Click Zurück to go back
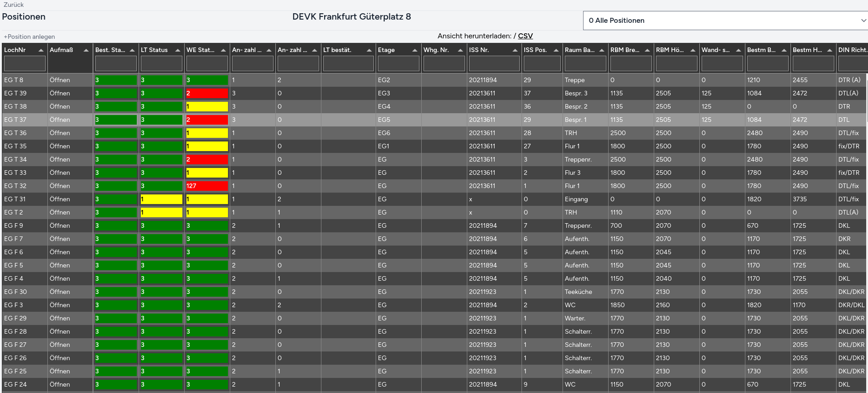Image resolution: width=868 pixels, height=393 pixels. point(14,5)
